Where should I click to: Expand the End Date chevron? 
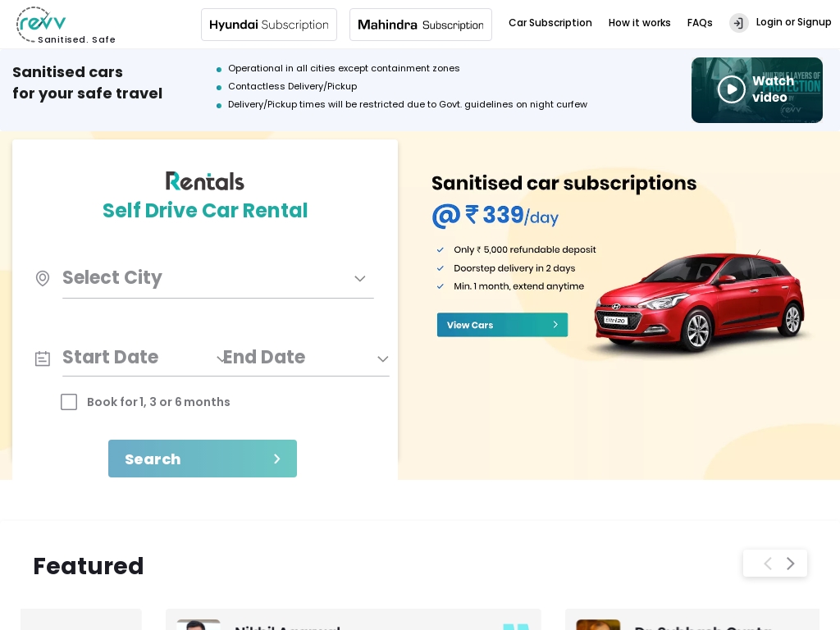pos(382,359)
